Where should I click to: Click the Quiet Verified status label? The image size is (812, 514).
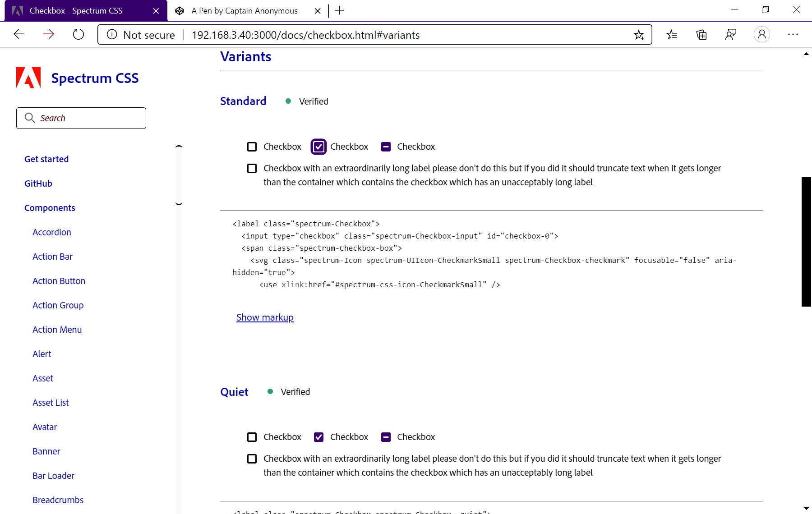(295, 392)
